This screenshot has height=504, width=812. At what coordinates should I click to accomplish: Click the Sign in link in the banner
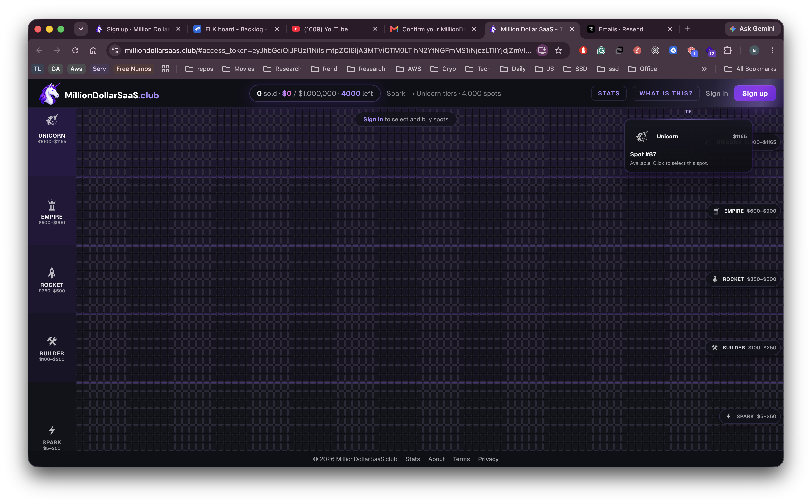click(x=373, y=119)
